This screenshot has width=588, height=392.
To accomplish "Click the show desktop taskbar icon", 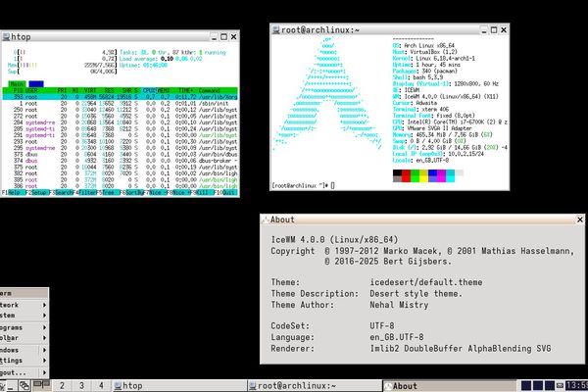I will coord(11,385).
